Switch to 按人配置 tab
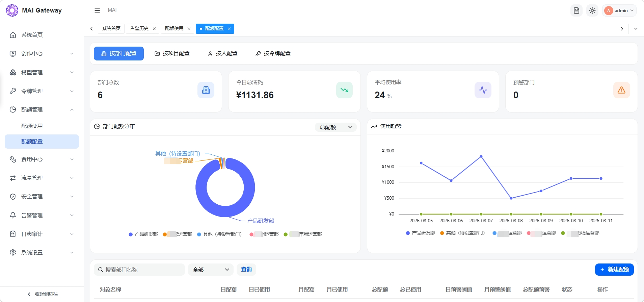 pyautogui.click(x=223, y=53)
